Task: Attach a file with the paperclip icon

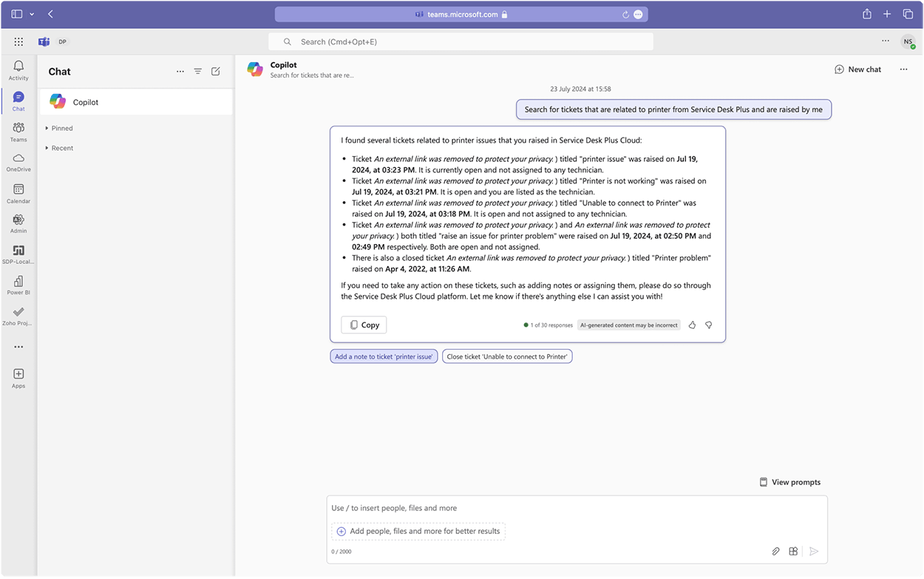Action: pos(776,551)
